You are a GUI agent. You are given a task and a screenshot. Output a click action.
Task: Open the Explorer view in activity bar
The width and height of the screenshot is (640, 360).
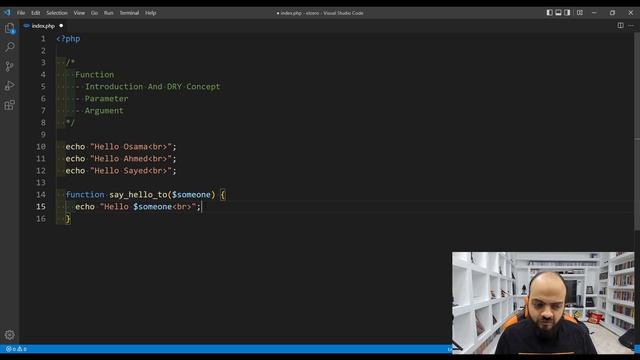(10, 28)
